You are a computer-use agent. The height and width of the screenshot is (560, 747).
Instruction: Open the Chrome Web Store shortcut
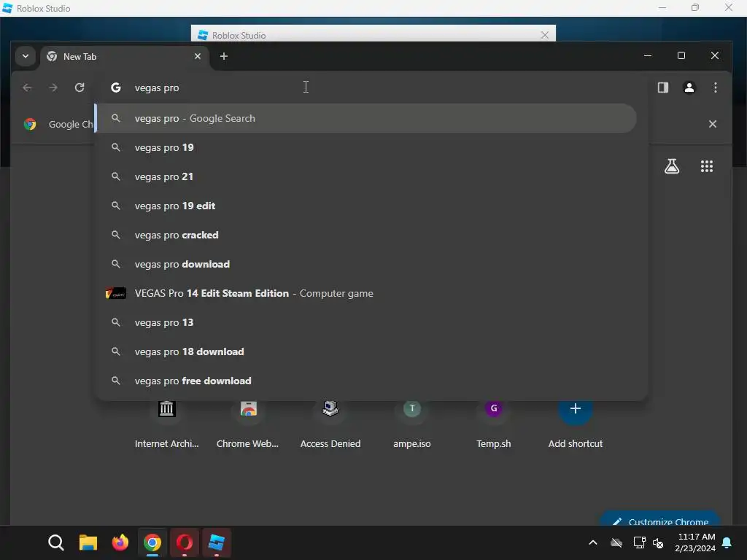click(x=248, y=424)
